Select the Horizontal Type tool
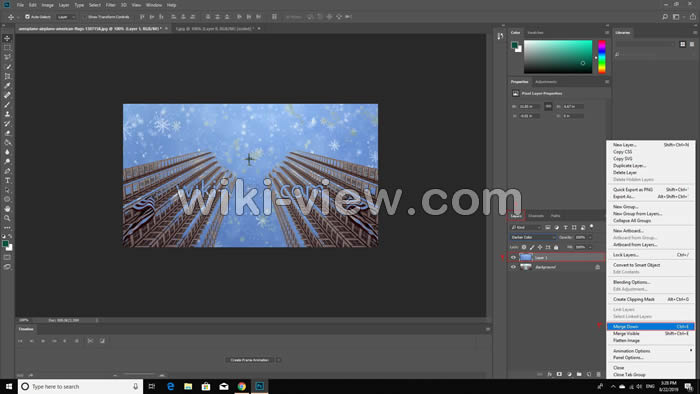This screenshot has width=700, height=394. [x=7, y=180]
